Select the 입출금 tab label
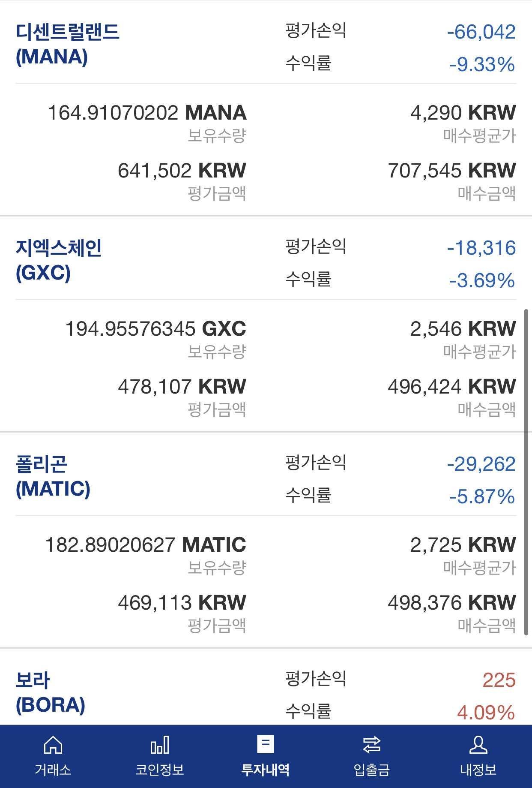This screenshot has width=532, height=788. click(371, 770)
